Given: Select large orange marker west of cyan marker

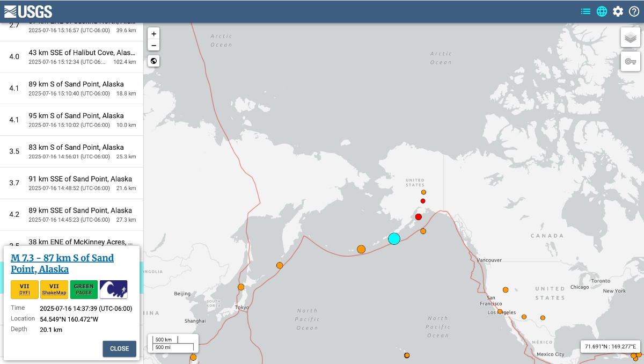Looking at the screenshot, I should coord(361,249).
